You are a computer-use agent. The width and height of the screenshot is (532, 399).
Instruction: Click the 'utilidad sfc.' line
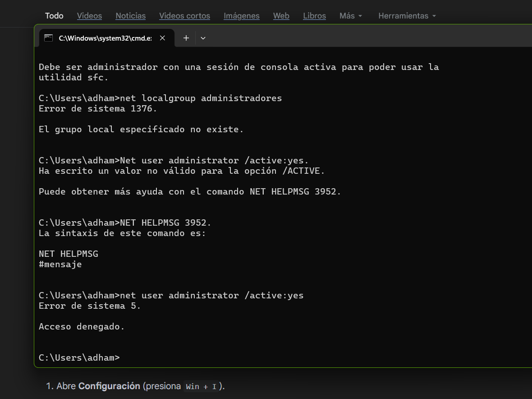point(73,78)
